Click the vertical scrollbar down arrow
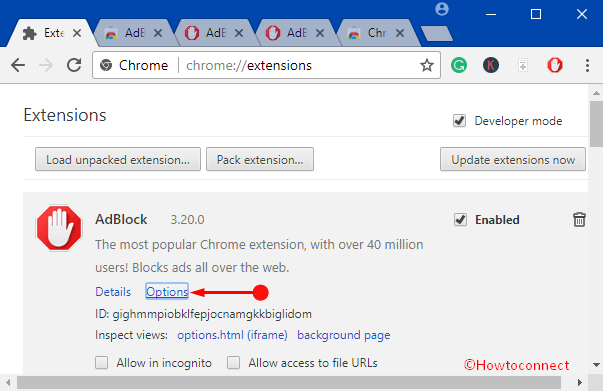 point(596,365)
